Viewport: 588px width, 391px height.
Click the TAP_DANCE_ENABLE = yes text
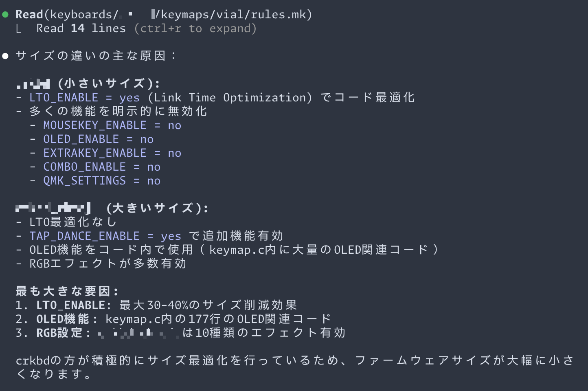(x=105, y=236)
